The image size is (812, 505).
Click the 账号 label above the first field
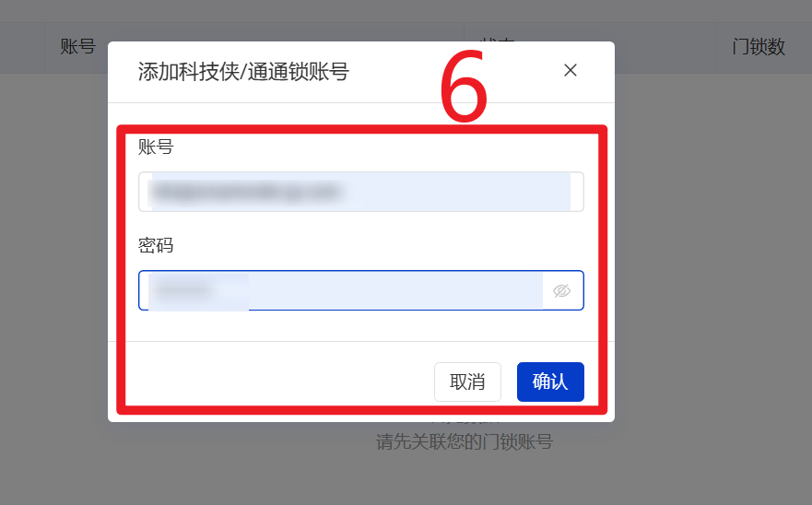[x=156, y=147]
